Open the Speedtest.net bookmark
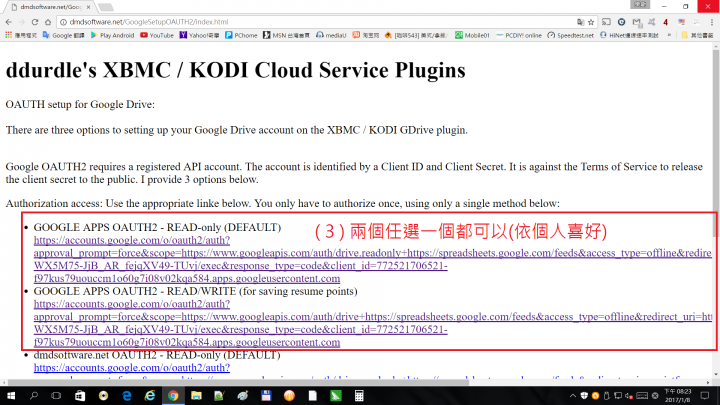 point(571,35)
